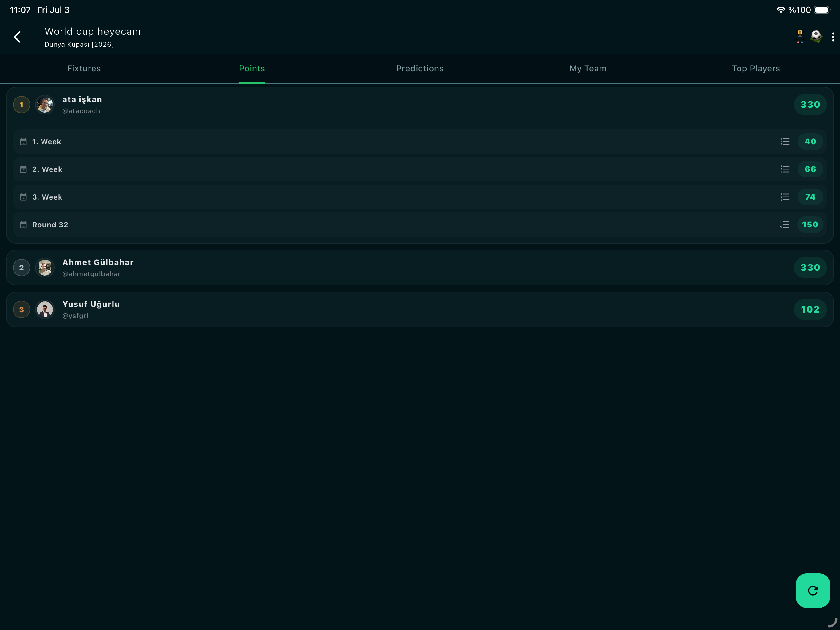
Task: Switch to the Fixtures tab
Action: click(x=84, y=68)
